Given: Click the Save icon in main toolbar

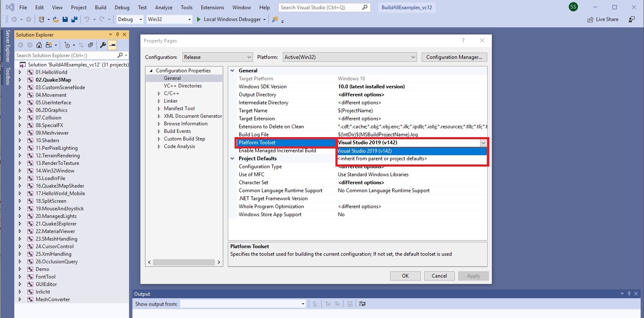Looking at the screenshot, I should [65, 19].
